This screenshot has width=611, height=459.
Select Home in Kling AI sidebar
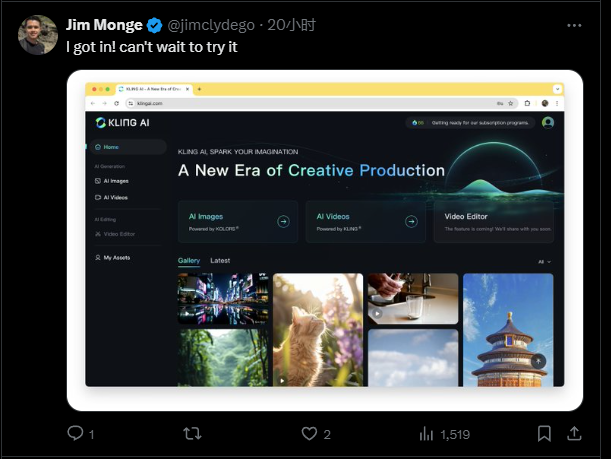(x=110, y=147)
